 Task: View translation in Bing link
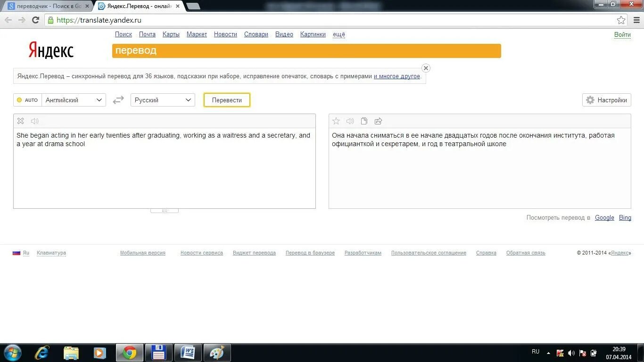pos(625,218)
